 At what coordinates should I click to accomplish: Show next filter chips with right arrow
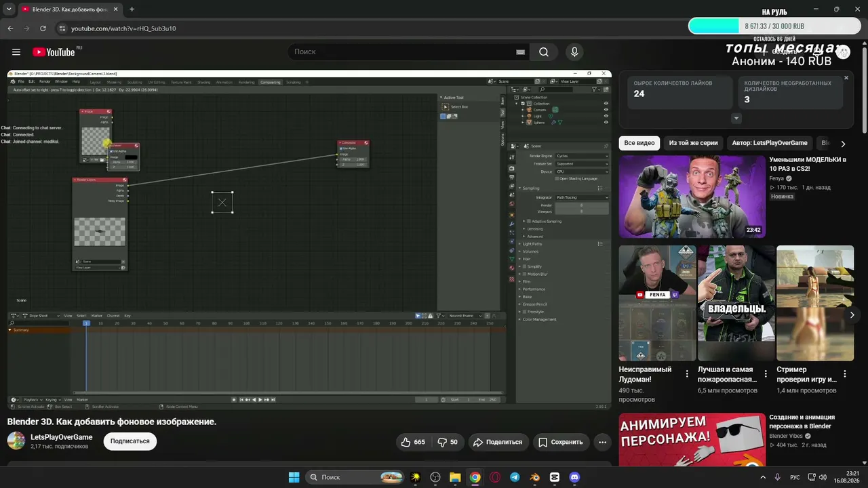(843, 144)
